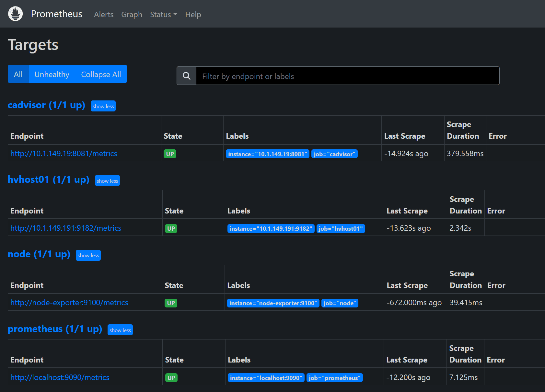Click the job="cadvisor" label badge
Image resolution: width=545 pixels, height=392 pixels.
(334, 154)
